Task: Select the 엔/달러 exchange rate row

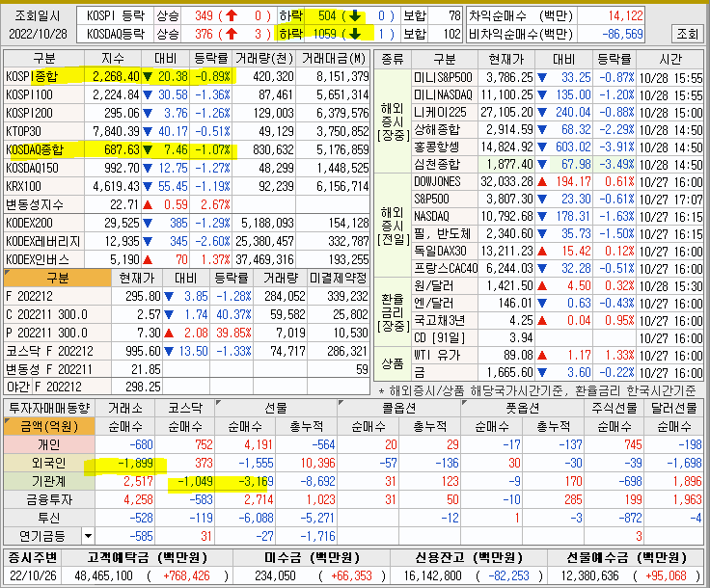Action: coord(558,303)
